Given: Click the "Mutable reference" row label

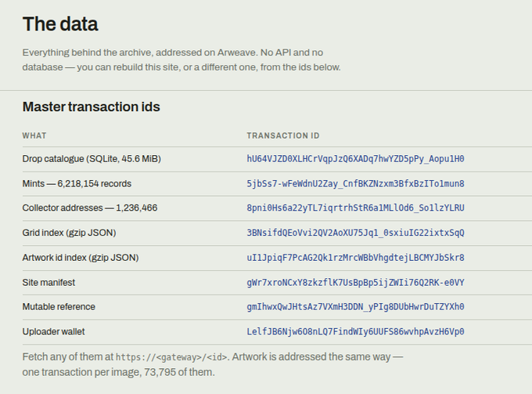Looking at the screenshot, I should point(59,307).
